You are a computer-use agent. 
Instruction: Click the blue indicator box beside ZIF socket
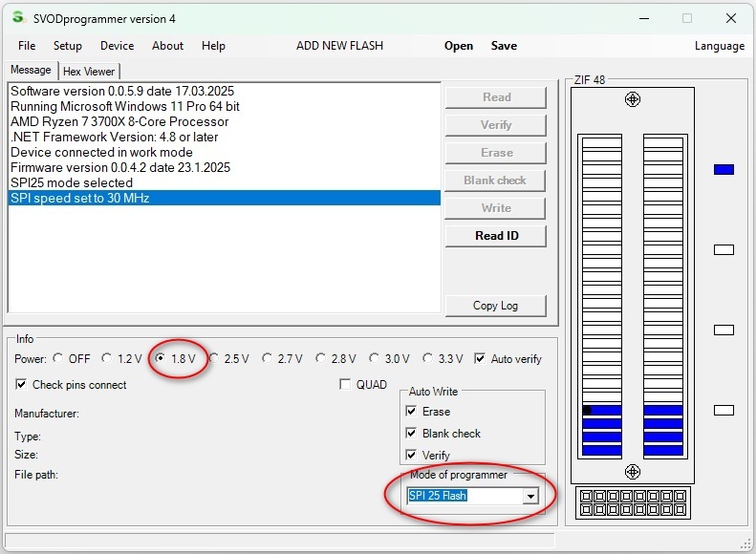tap(724, 170)
